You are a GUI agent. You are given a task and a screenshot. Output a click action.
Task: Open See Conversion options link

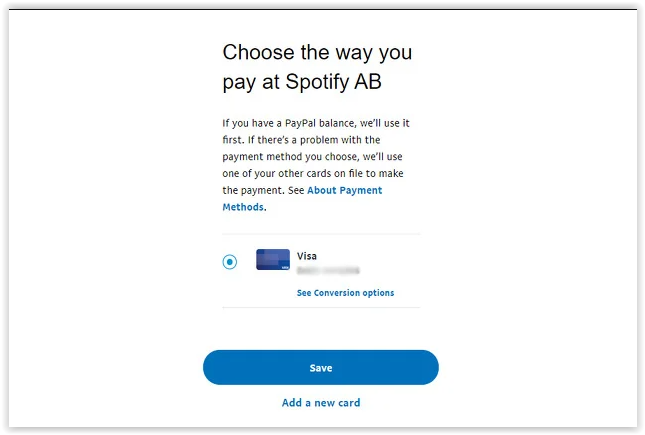click(x=345, y=293)
